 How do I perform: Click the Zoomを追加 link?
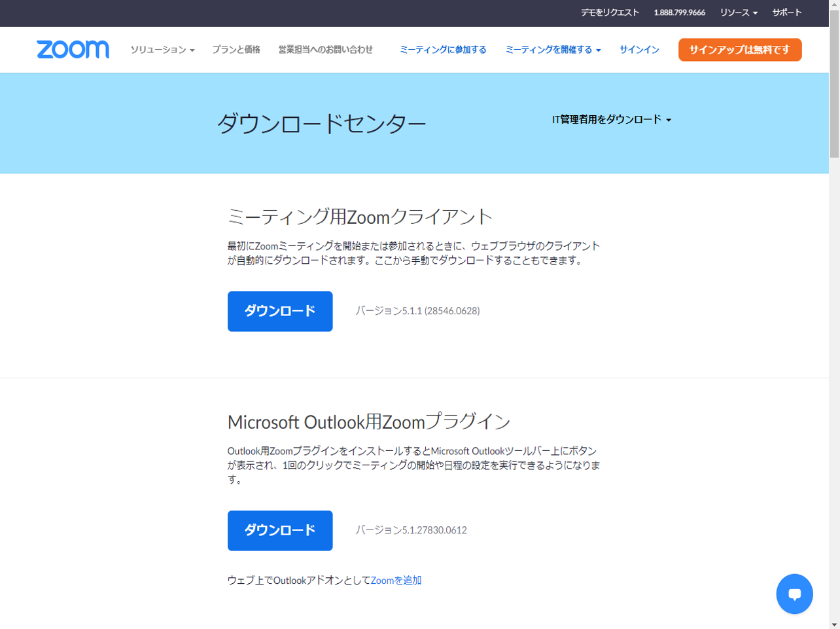pos(396,581)
